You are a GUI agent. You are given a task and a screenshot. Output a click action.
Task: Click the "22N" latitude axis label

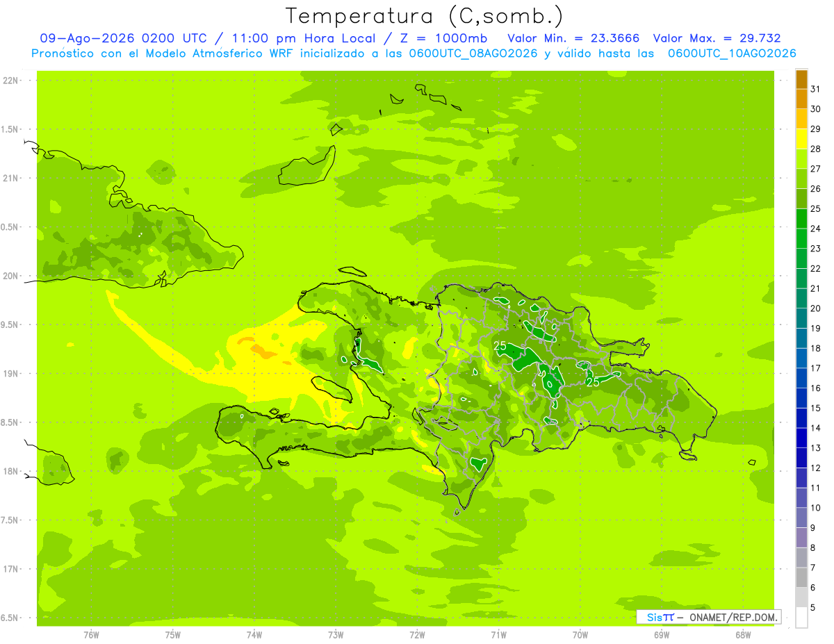(12, 81)
